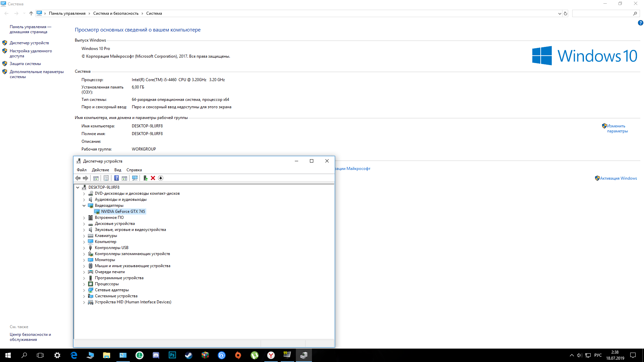644x362 pixels.
Task: Click the Активация Windows link
Action: tap(618, 178)
